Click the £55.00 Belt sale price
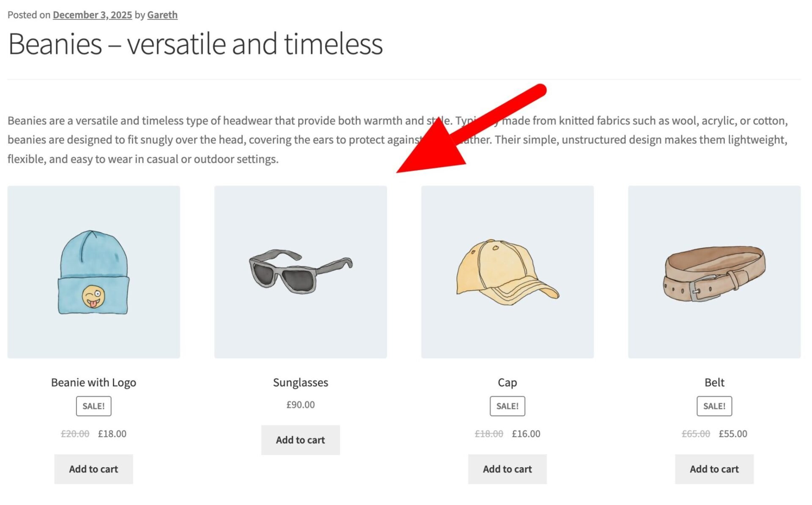 tap(732, 433)
